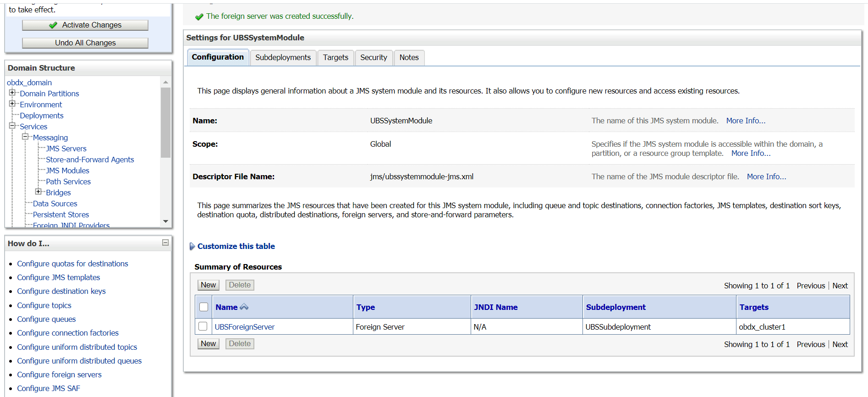Select Deployments in the domain tree
This screenshot has width=868, height=397.
42,116
